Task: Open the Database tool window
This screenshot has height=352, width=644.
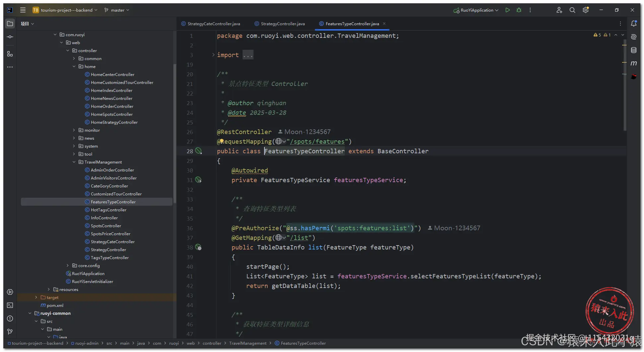Action: pos(633,50)
